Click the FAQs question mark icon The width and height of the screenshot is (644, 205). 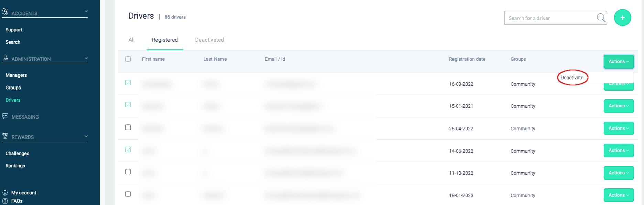[5, 201]
